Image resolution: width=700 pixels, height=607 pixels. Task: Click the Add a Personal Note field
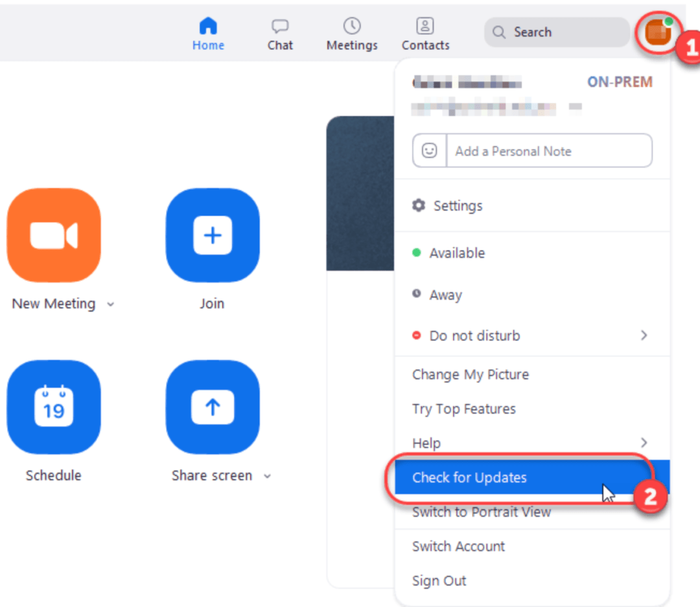coord(549,151)
